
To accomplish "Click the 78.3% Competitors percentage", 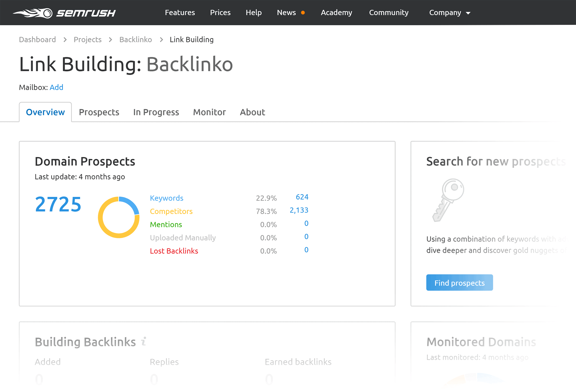I will point(266,211).
